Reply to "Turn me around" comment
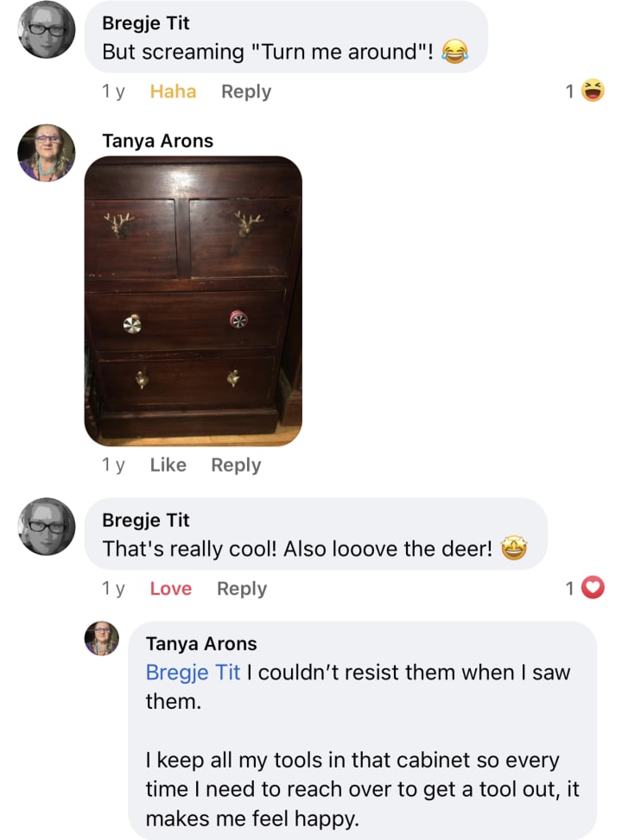Image resolution: width=622 pixels, height=840 pixels. [246, 92]
